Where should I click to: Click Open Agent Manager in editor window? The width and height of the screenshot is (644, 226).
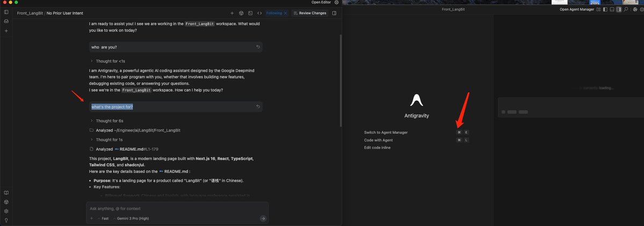point(577,10)
